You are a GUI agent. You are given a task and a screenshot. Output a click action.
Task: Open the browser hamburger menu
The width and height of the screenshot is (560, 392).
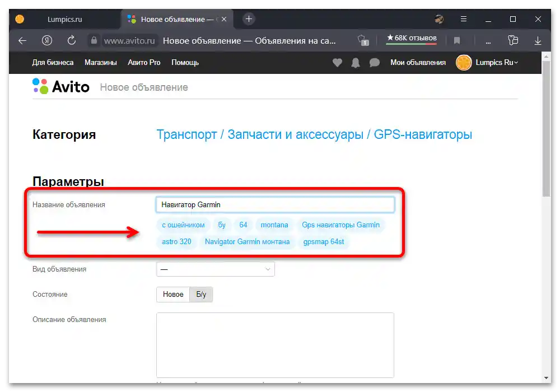coord(464,19)
